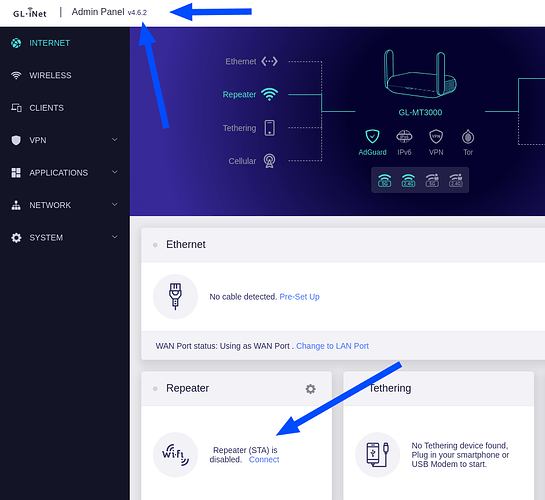
Task: Click the first 5G Wi-Fi band icon
Action: click(x=384, y=180)
